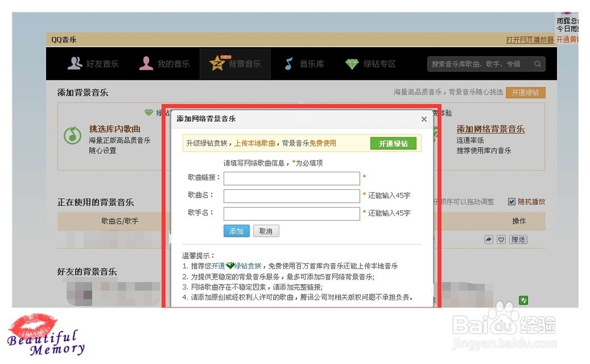This screenshot has height=364, width=590.
Task: Open the 音乐库 tab
Action: [x=304, y=64]
